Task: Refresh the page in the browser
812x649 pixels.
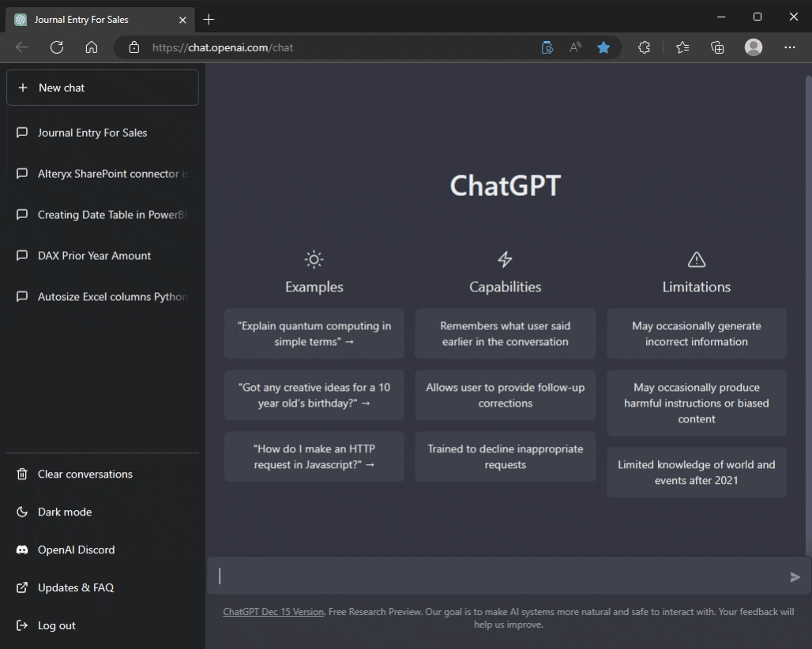Action: (x=56, y=47)
